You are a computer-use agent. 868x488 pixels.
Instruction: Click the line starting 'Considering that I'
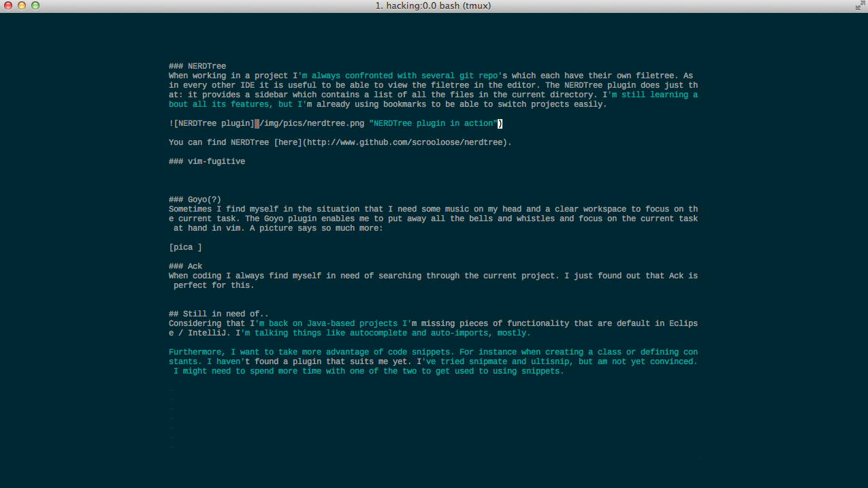click(433, 323)
